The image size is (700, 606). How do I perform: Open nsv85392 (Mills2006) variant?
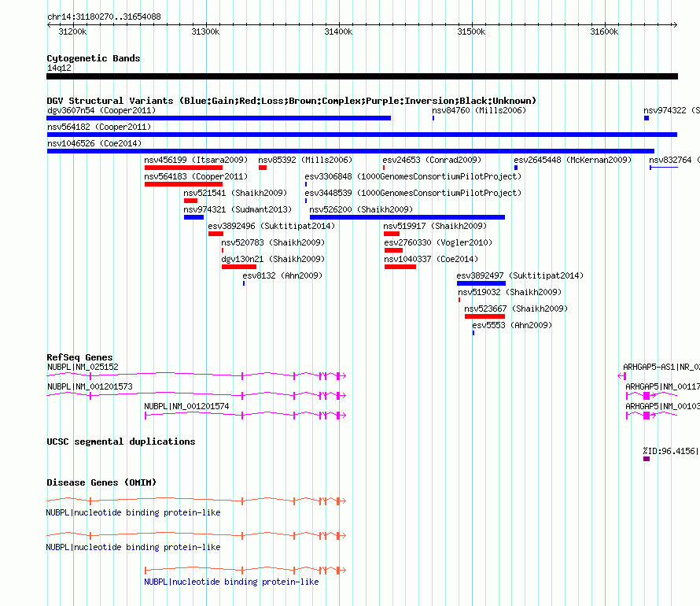click(x=305, y=160)
